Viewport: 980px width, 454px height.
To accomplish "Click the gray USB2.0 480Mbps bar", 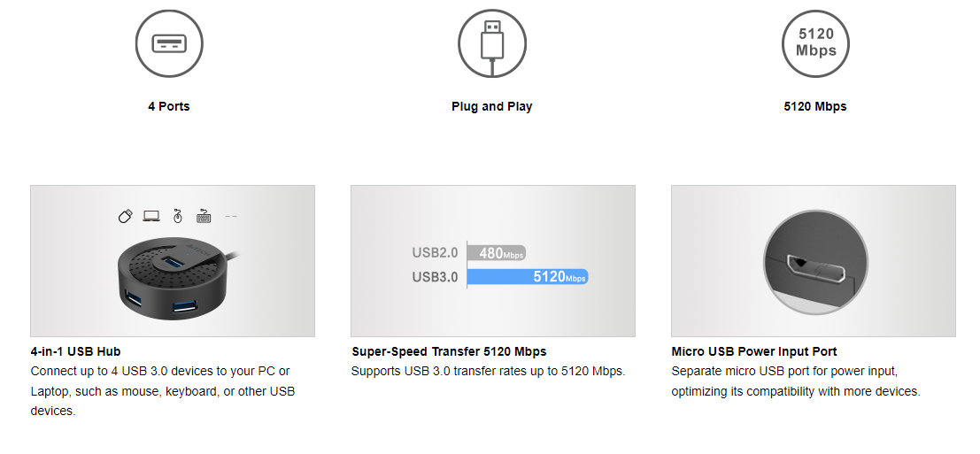I will (x=496, y=253).
